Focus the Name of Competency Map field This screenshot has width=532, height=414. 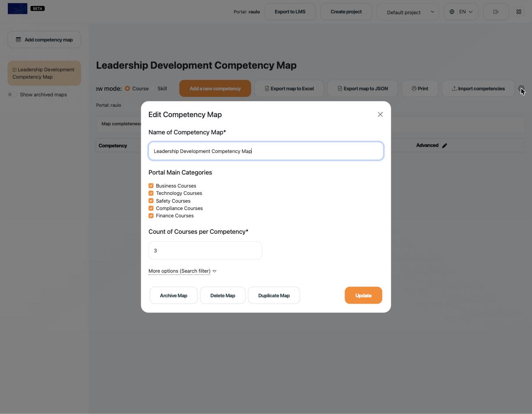pos(266,151)
